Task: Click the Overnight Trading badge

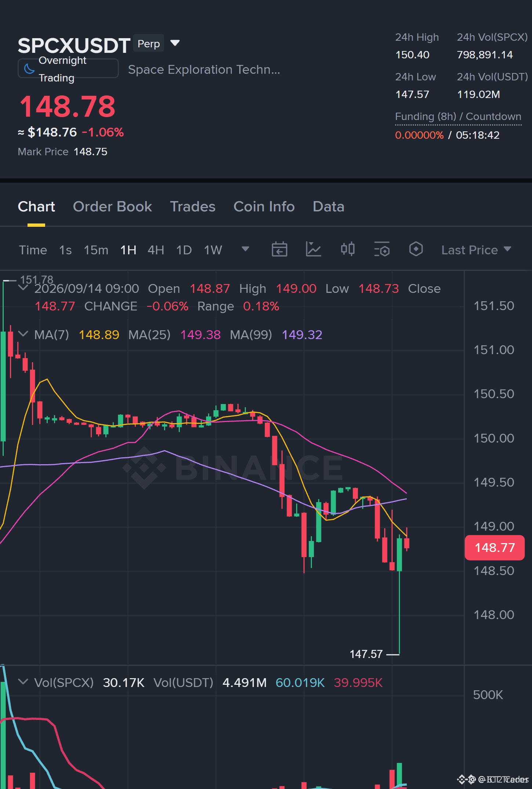Action: [x=68, y=69]
